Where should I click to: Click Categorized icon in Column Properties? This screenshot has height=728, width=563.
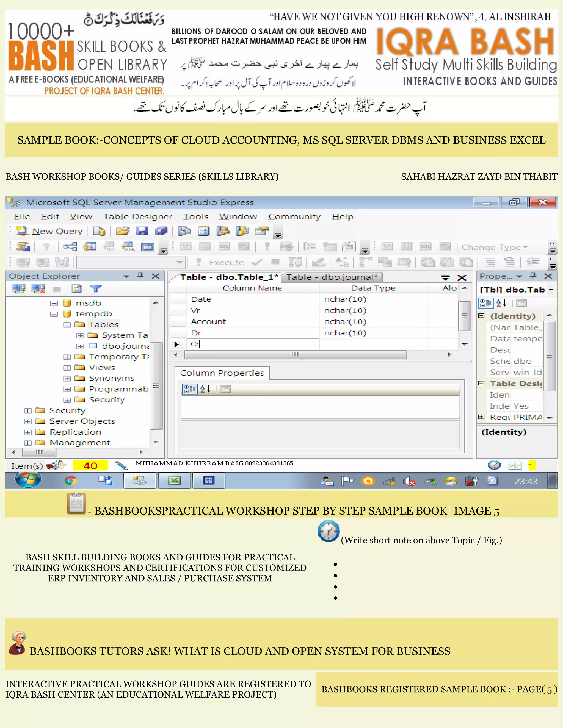(x=189, y=389)
